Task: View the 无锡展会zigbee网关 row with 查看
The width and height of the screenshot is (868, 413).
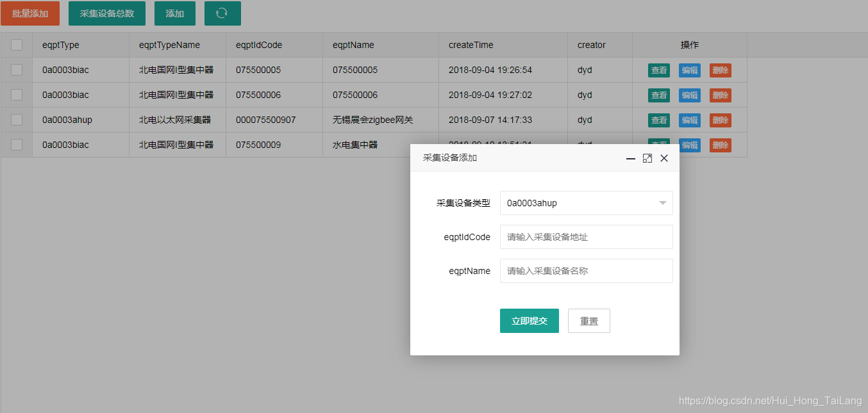Action: tap(659, 120)
